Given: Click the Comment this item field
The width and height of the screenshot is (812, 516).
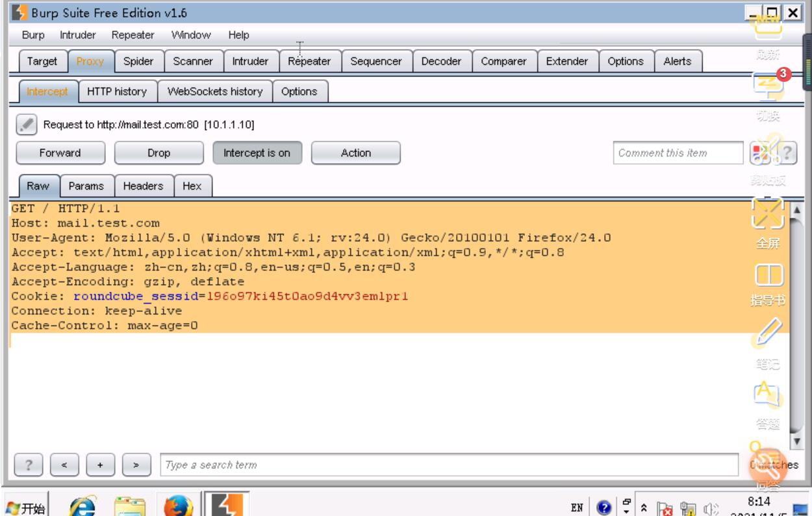Looking at the screenshot, I should pyautogui.click(x=678, y=153).
